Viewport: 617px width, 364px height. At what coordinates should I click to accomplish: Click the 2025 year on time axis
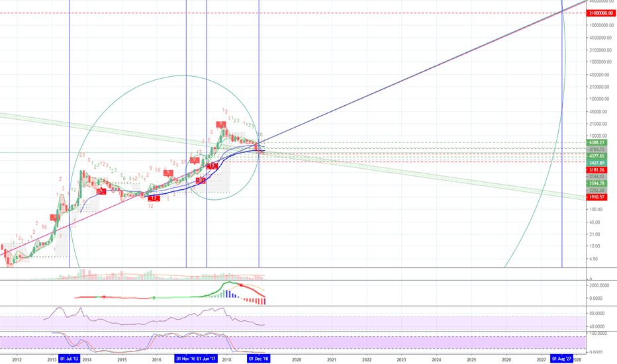tap(471, 359)
